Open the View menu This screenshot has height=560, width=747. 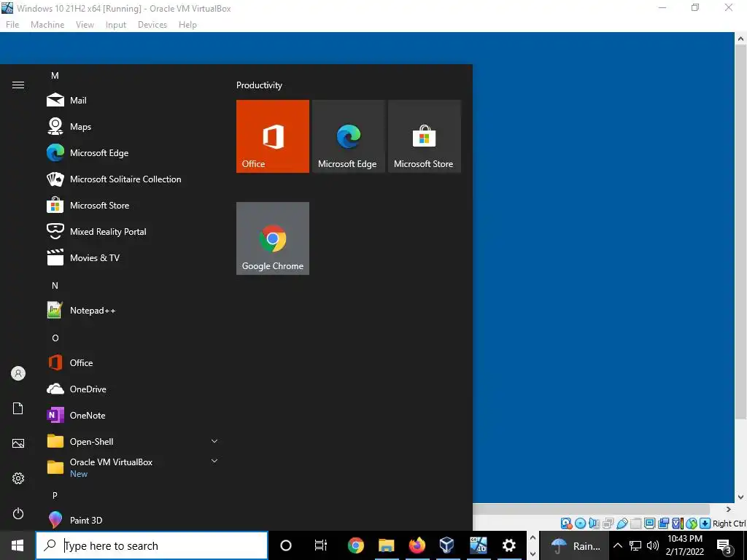point(85,25)
